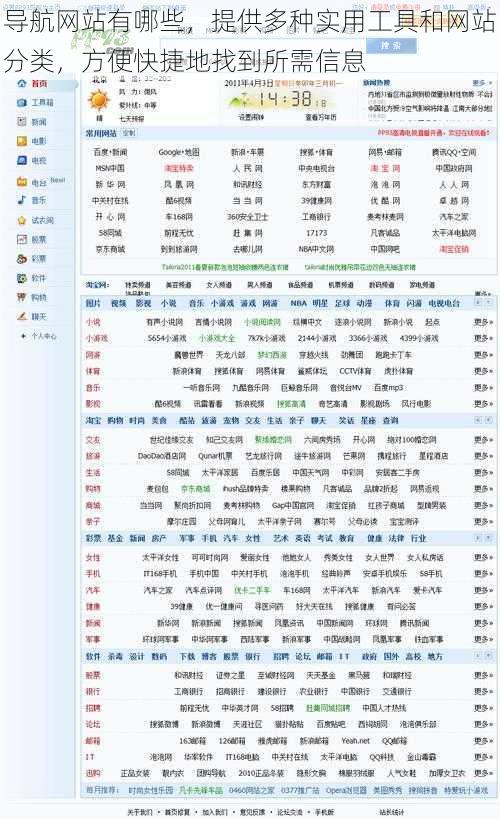This screenshot has width=500, height=819.
Task: Open the 关于我们 footer link
Action: click(x=140, y=812)
